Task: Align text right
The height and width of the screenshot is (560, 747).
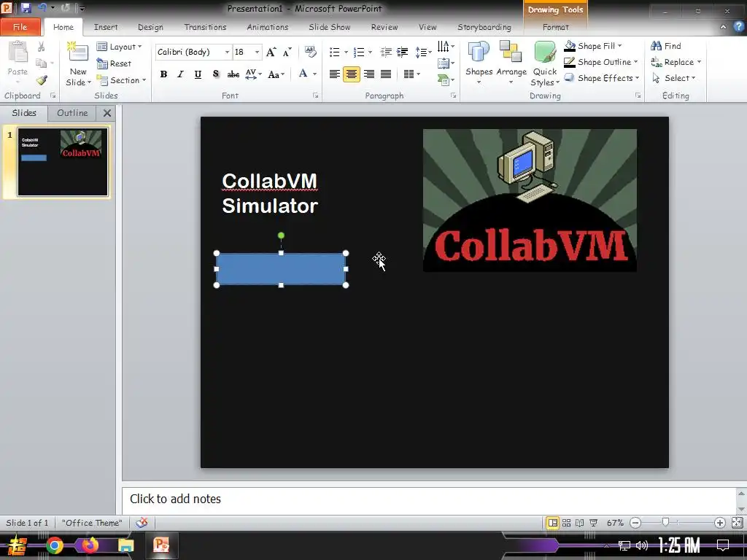Action: (368, 74)
